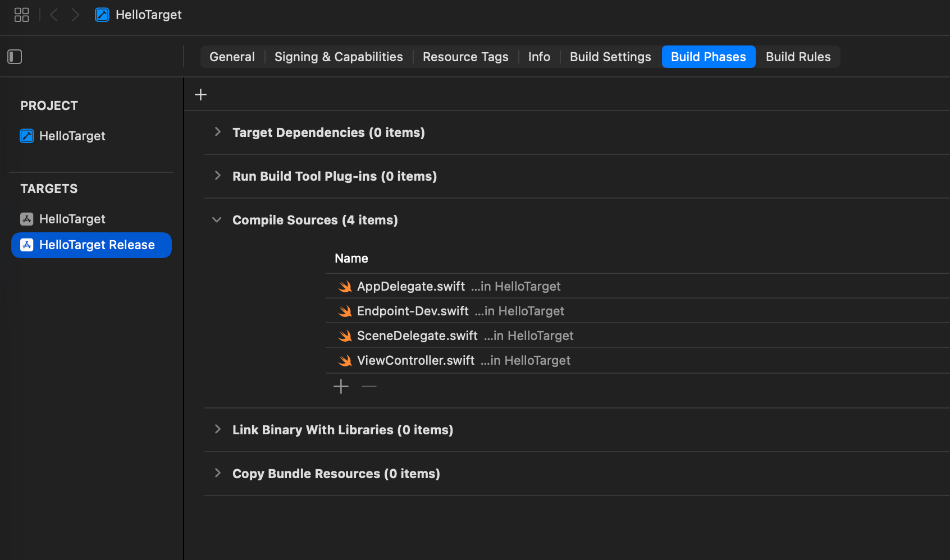
Task: Select Endpoint-Dev.swift row
Action: (638, 311)
